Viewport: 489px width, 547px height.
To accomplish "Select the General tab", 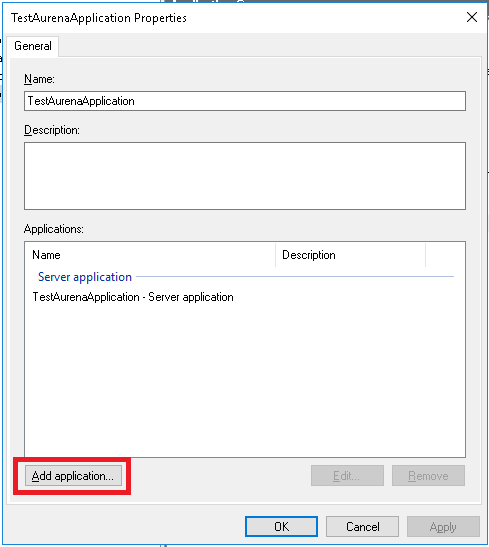I will point(33,46).
